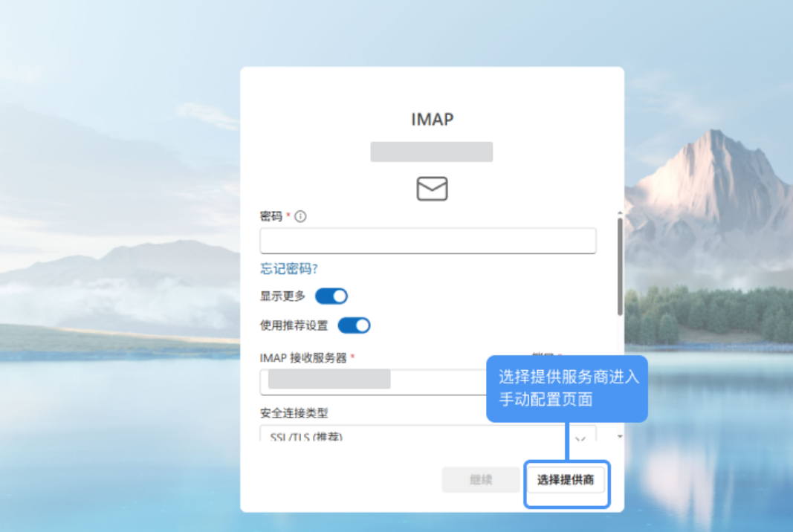This screenshot has width=793, height=532.
Task: Click the grey account name placeholder bar
Action: point(432,152)
